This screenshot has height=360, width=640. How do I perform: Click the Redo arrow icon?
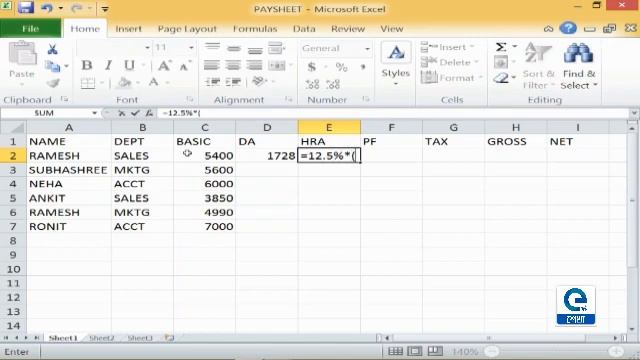tap(76, 8)
